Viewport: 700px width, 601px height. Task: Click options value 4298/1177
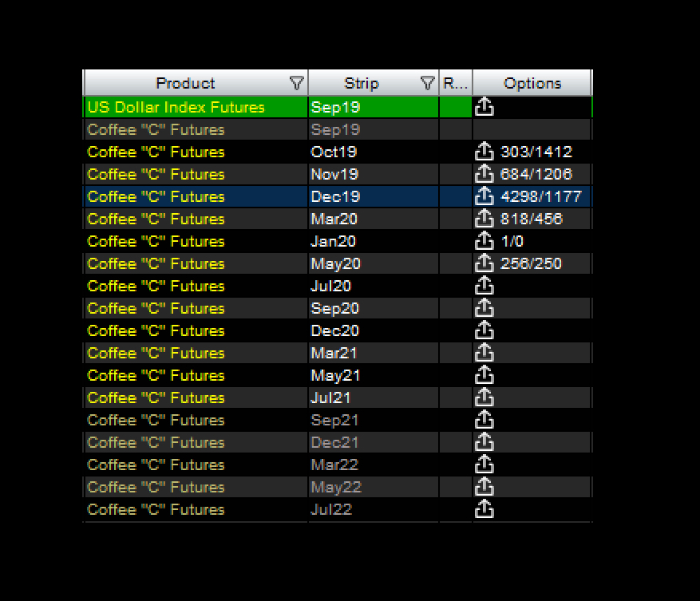pyautogui.click(x=540, y=196)
